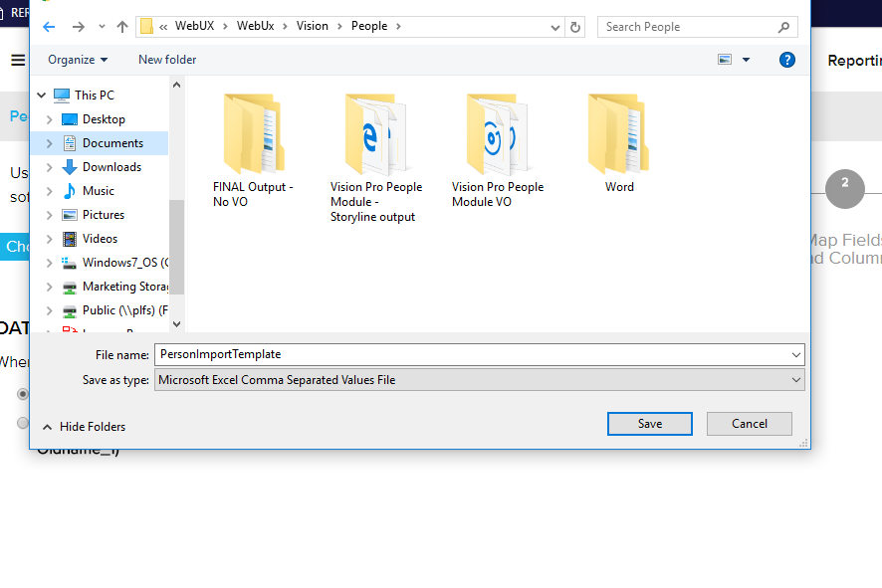Collapse the This PC tree node

(42, 96)
